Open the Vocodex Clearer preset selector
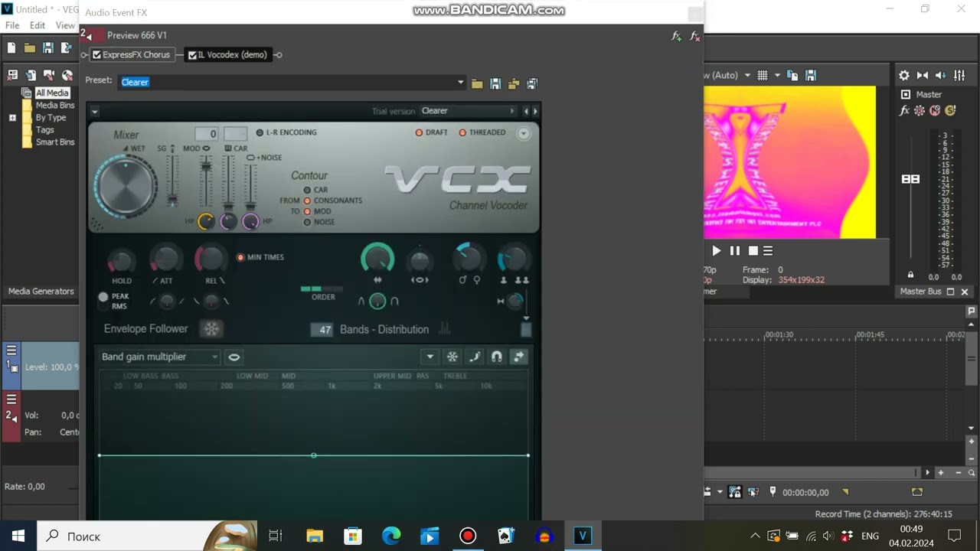980x551 pixels. click(x=468, y=112)
